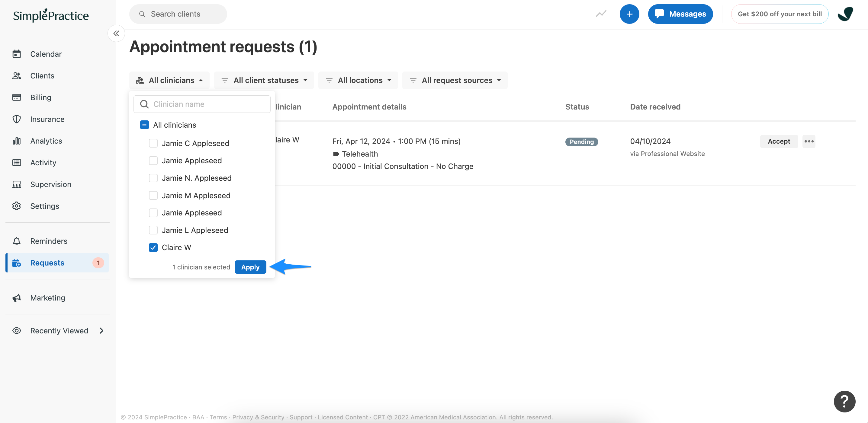The height and width of the screenshot is (423, 868).
Task: Check the Jamie N. Appleseed checkbox
Action: click(x=153, y=178)
